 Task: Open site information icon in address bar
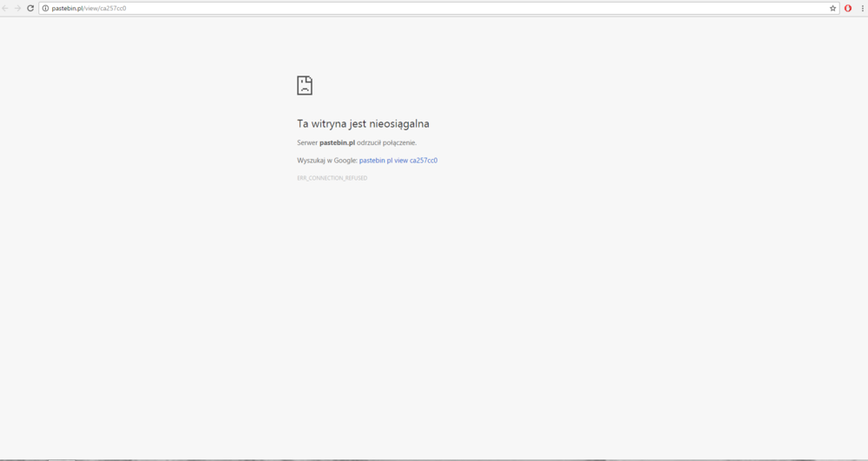point(45,9)
